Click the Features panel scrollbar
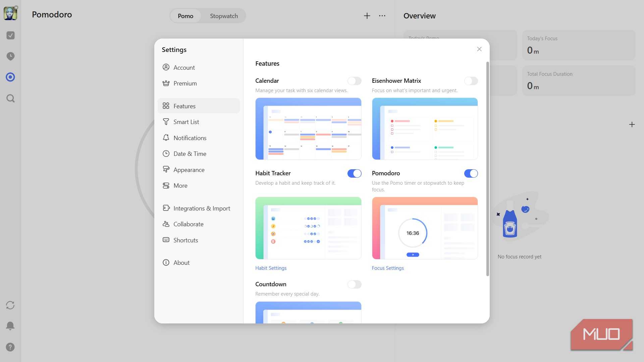Image resolution: width=644 pixels, height=362 pixels. click(x=487, y=169)
